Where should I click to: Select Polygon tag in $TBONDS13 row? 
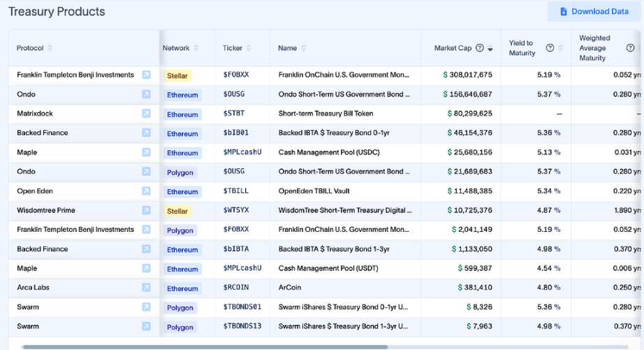pyautogui.click(x=180, y=327)
